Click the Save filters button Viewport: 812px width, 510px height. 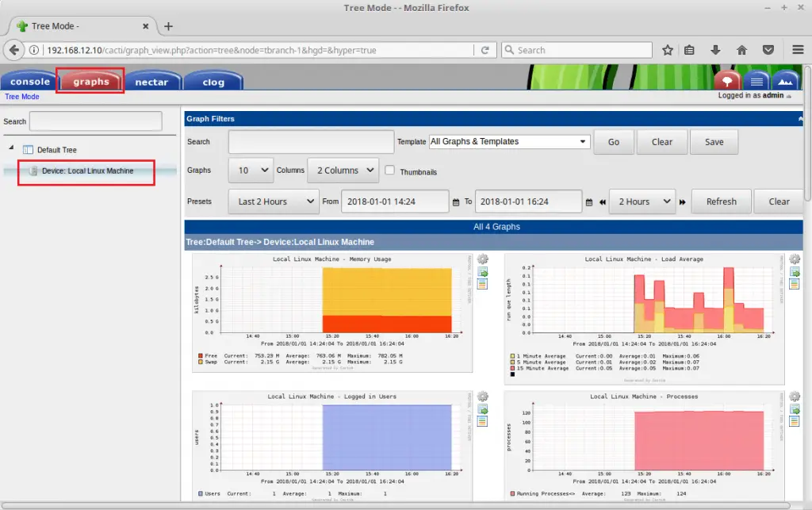(714, 142)
